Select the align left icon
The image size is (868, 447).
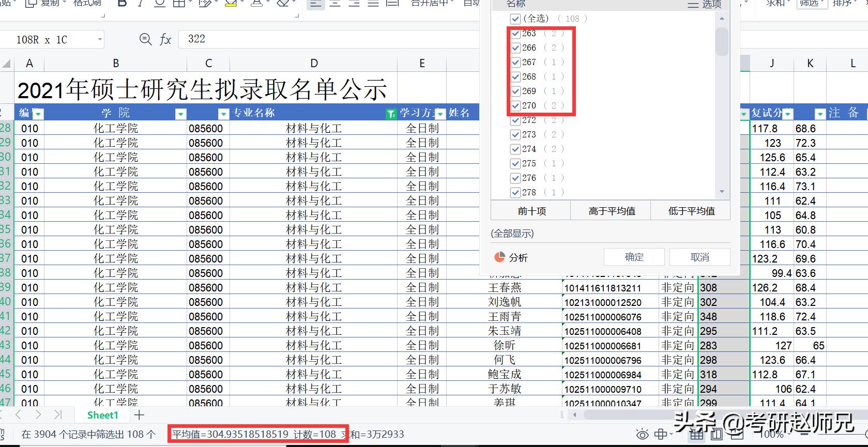[x=315, y=3]
